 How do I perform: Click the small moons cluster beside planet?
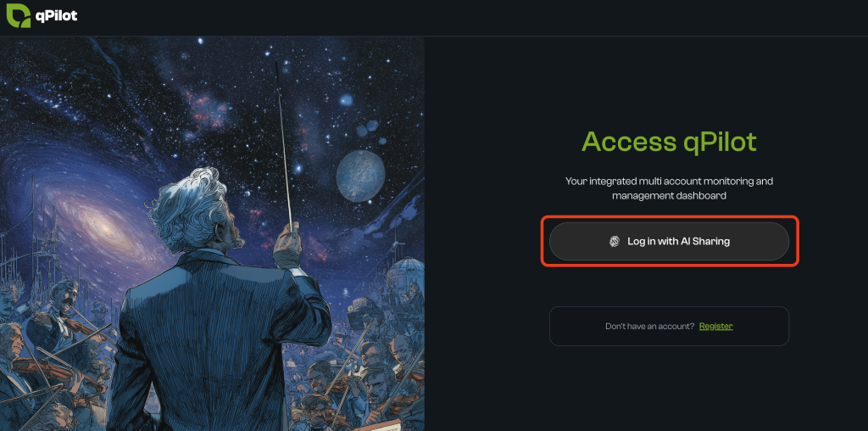coord(366,127)
